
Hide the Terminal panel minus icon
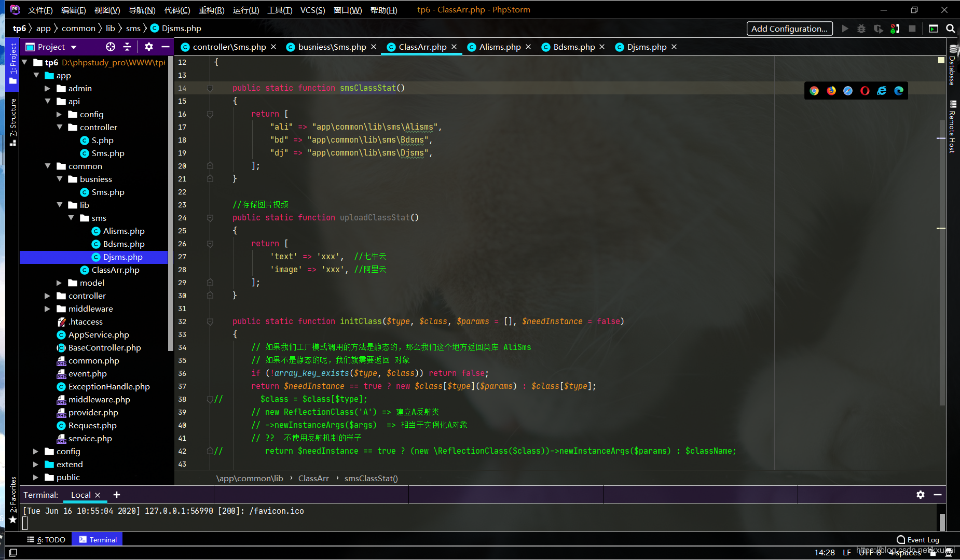click(938, 495)
